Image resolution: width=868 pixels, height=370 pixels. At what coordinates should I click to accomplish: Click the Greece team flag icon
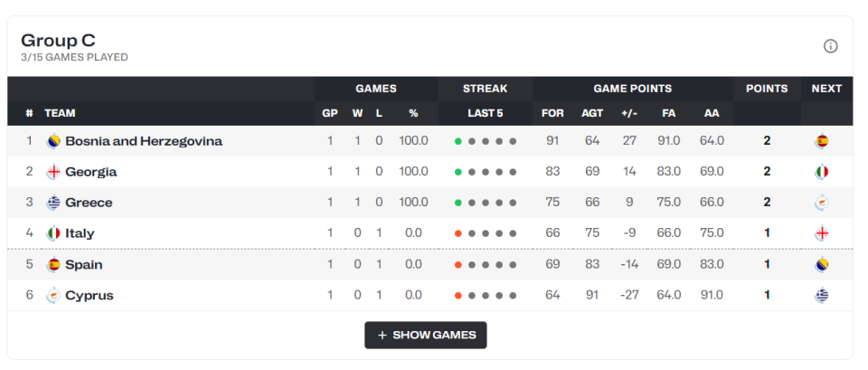(54, 203)
